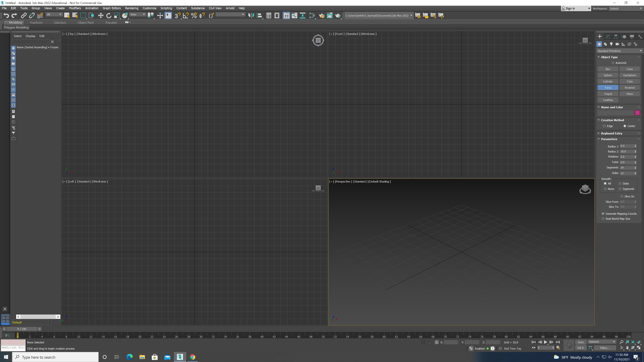This screenshot has height=362, width=644.
Task: Open the Rendered Frame Window
Action: pyautogui.click(x=330, y=15)
